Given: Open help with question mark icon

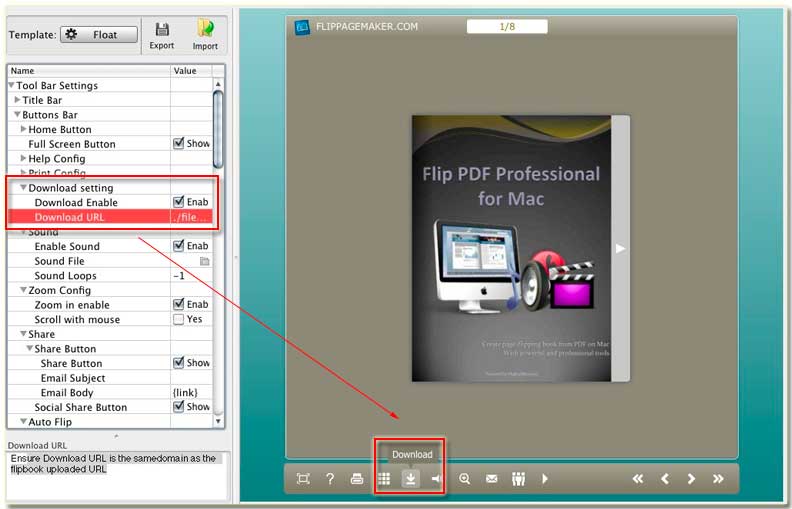Looking at the screenshot, I should tap(330, 479).
